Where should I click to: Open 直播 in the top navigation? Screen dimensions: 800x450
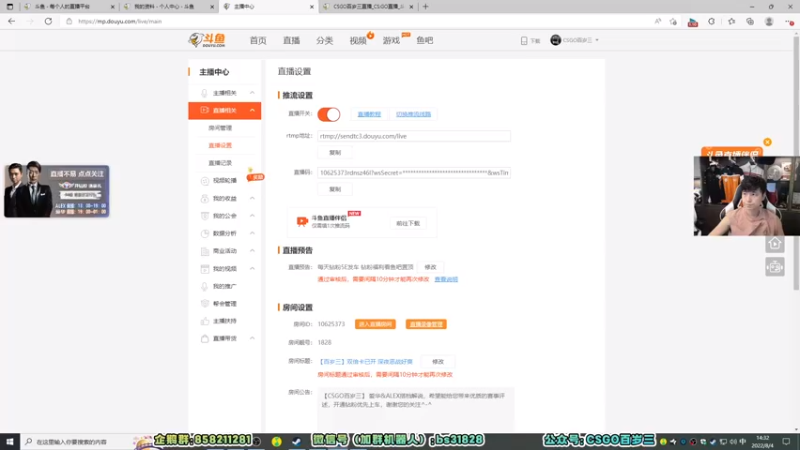pos(291,40)
